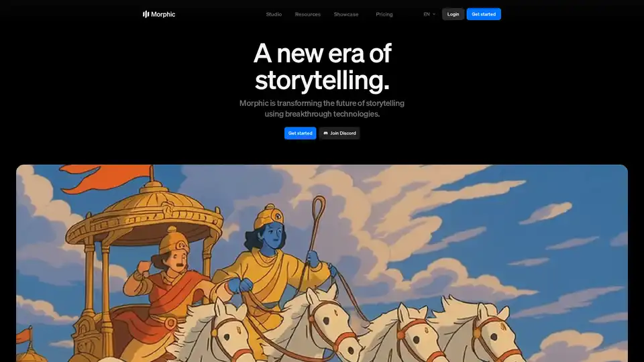
Task: Open the Resources menu item
Action: click(x=308, y=14)
